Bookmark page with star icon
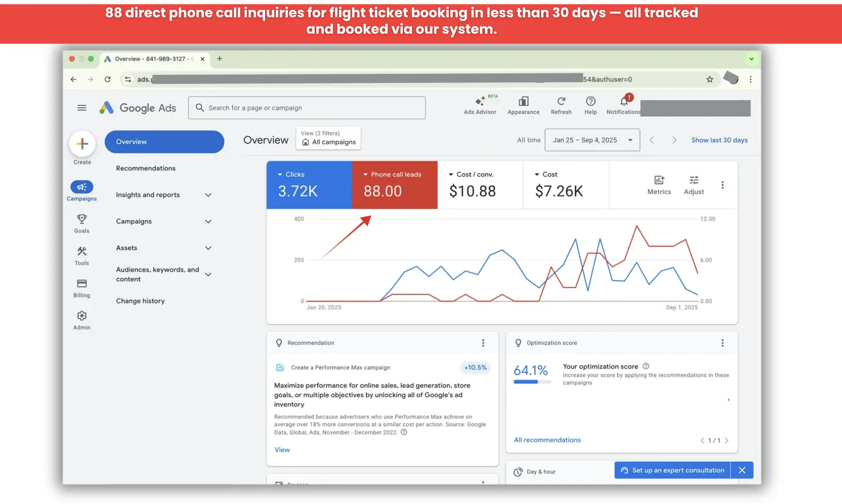842x504 pixels. click(709, 79)
